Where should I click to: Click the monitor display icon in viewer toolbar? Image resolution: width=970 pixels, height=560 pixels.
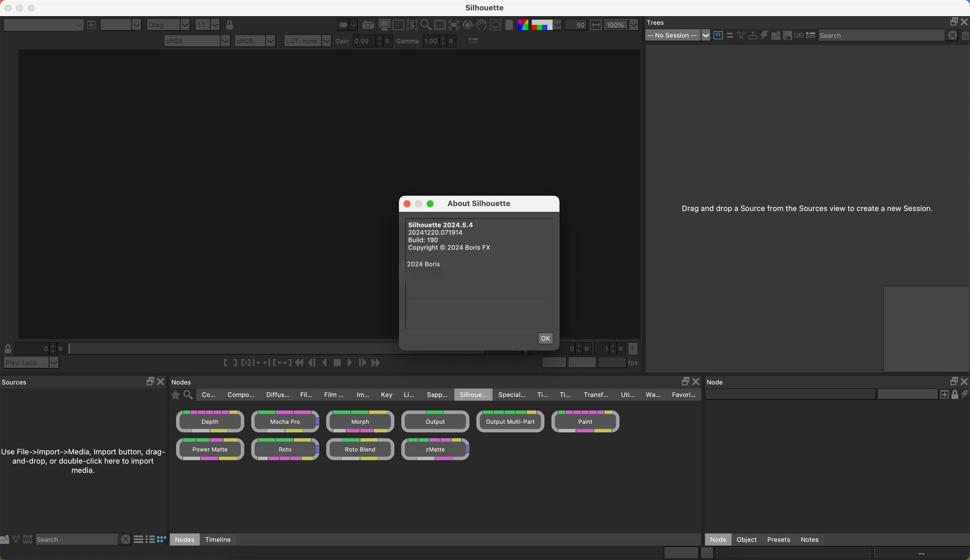click(x=384, y=25)
